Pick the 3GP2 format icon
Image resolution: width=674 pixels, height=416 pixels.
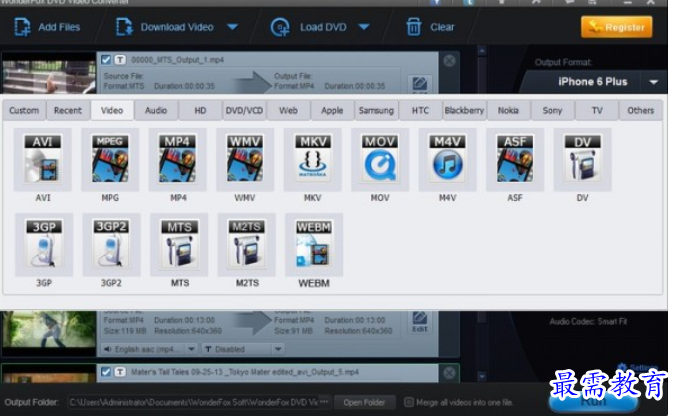click(111, 244)
